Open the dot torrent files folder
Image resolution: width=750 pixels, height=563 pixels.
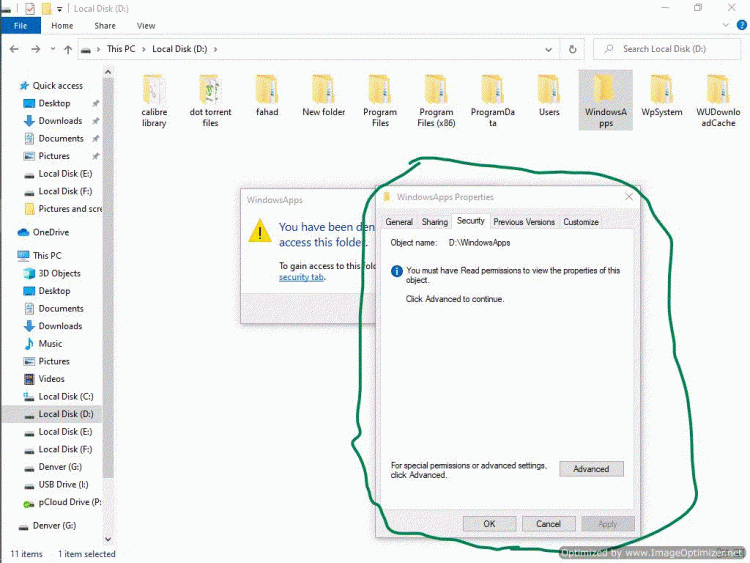tap(210, 100)
